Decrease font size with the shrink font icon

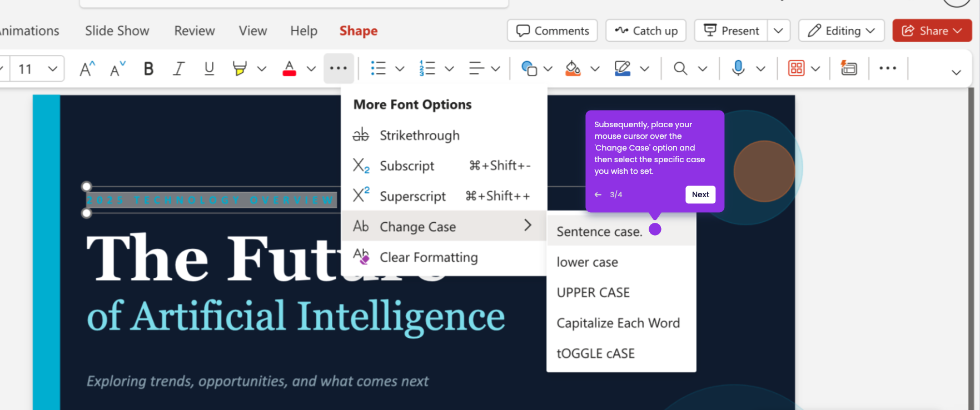(x=117, y=69)
